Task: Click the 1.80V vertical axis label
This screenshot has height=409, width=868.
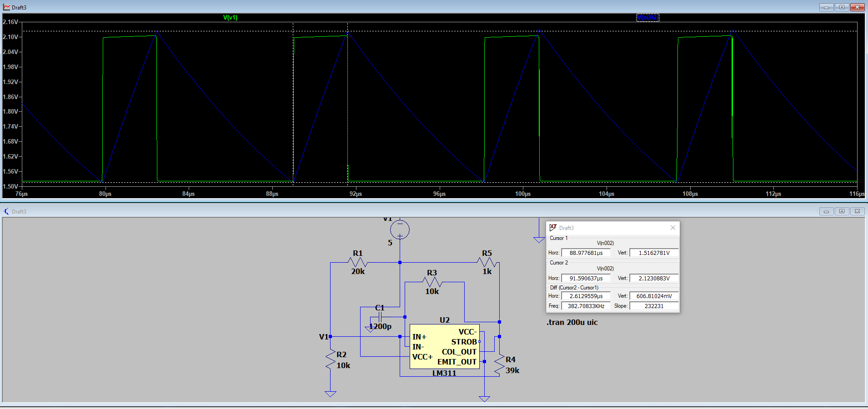Action: pos(10,111)
